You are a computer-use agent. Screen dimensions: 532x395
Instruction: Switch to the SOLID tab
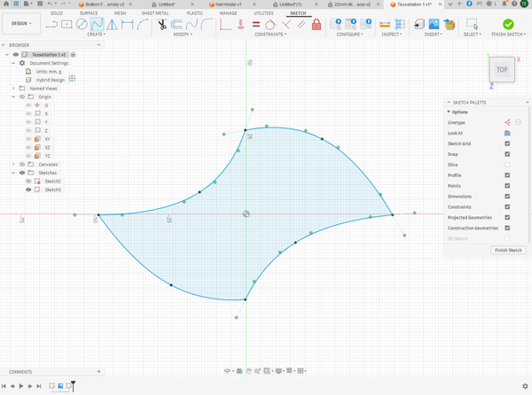pos(57,13)
